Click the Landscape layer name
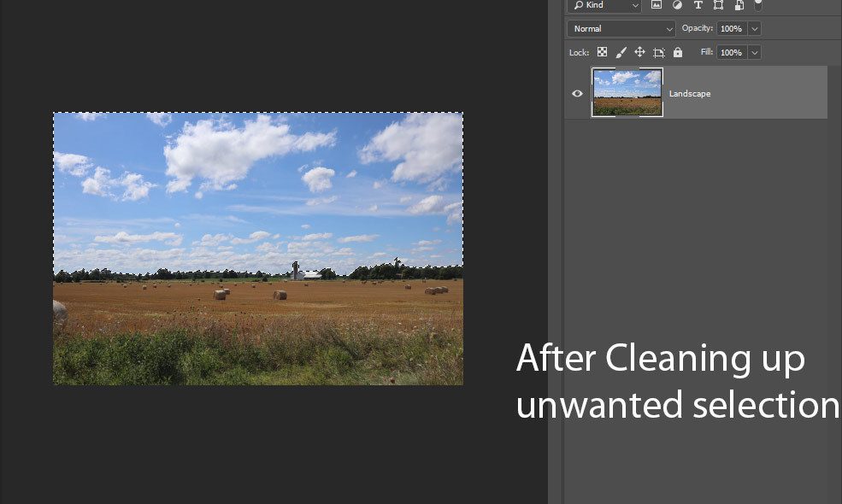Image resolution: width=842 pixels, height=504 pixels. coord(690,94)
